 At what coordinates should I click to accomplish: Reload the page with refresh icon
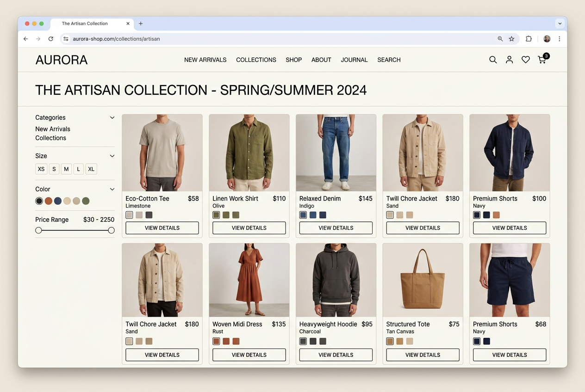click(51, 39)
